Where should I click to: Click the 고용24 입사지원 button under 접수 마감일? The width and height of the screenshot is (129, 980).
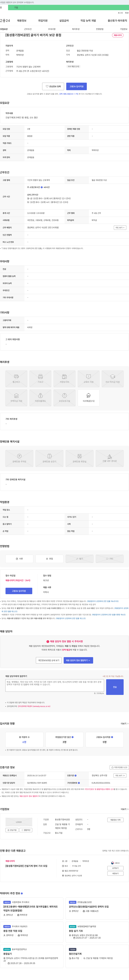pos(19,591)
